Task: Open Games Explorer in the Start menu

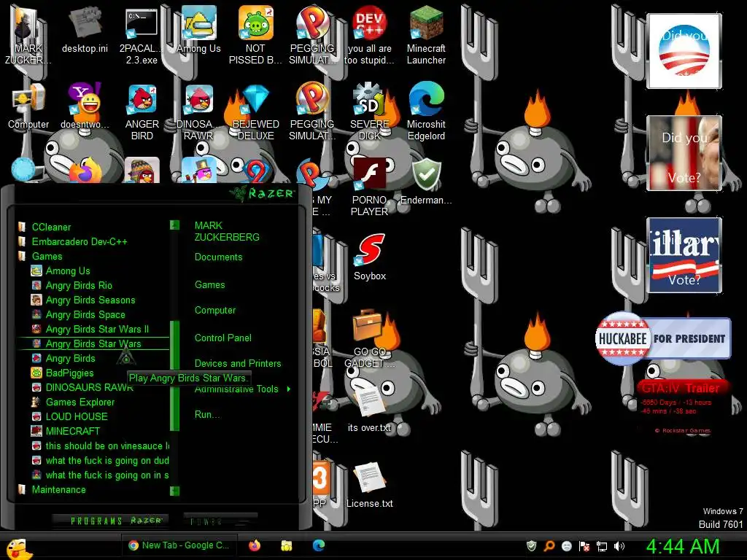Action: [x=80, y=402]
